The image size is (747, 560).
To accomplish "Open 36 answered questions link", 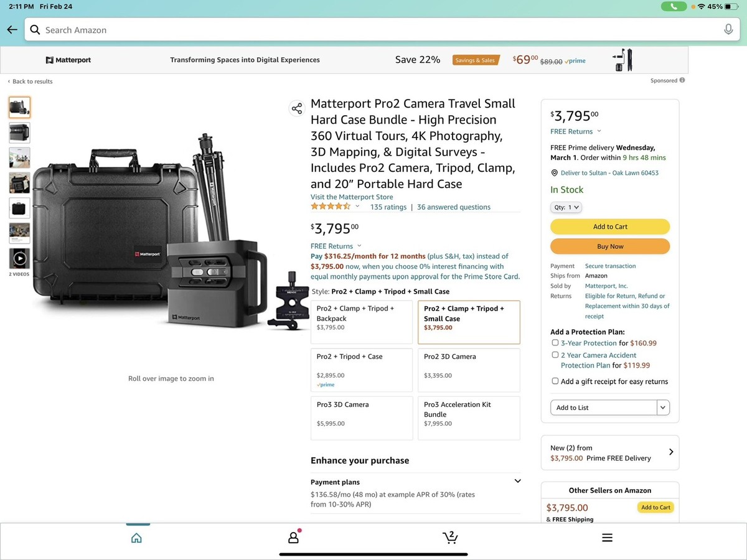I will (454, 207).
